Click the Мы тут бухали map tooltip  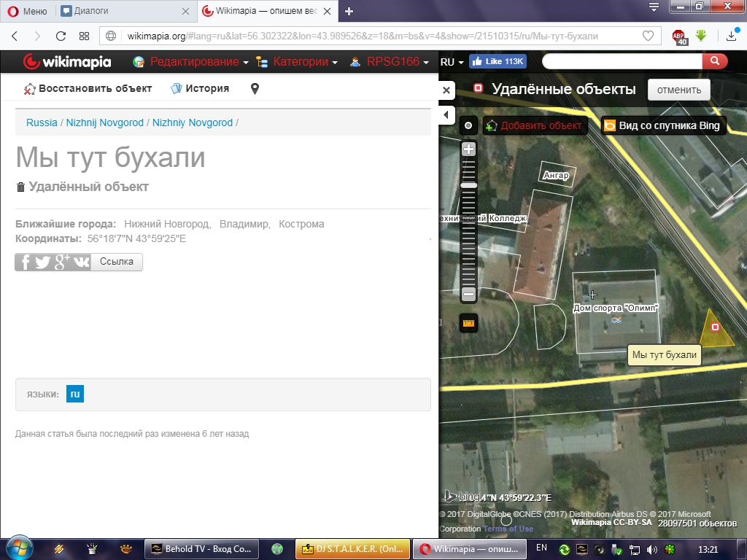(x=664, y=355)
